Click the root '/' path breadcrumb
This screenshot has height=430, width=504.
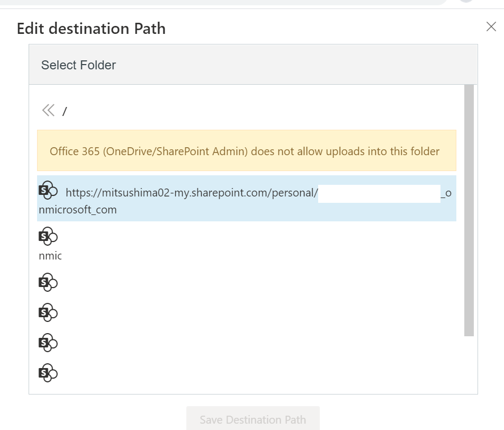click(65, 111)
